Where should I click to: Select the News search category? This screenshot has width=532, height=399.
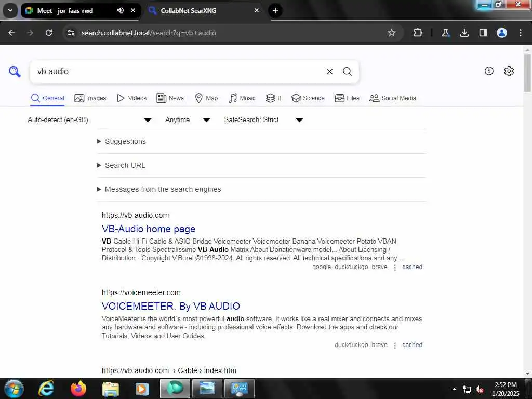170,98
